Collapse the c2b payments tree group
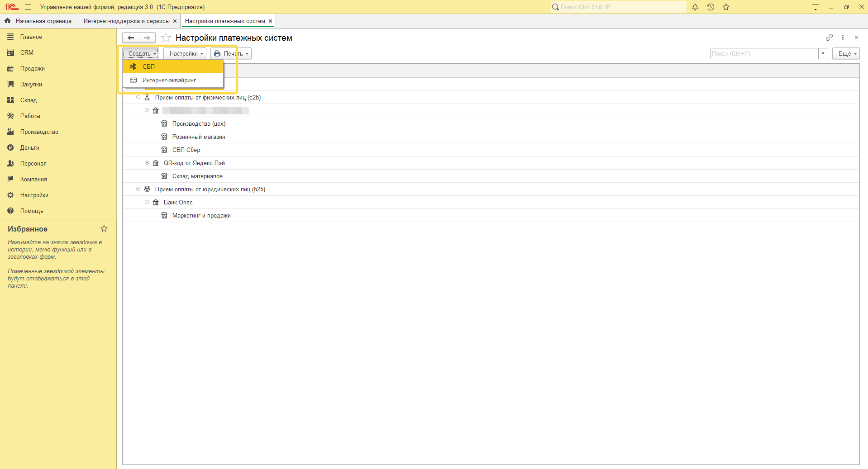This screenshot has height=469, width=868. point(138,97)
